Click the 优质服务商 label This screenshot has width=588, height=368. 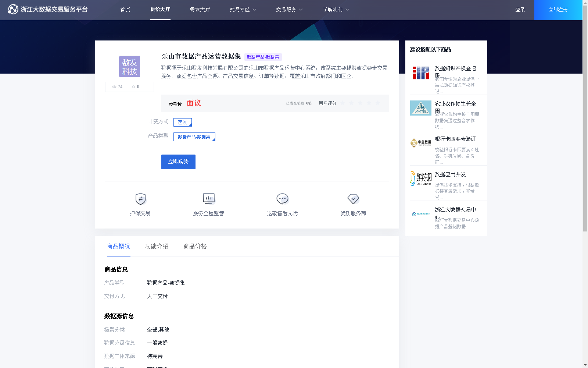click(x=353, y=213)
